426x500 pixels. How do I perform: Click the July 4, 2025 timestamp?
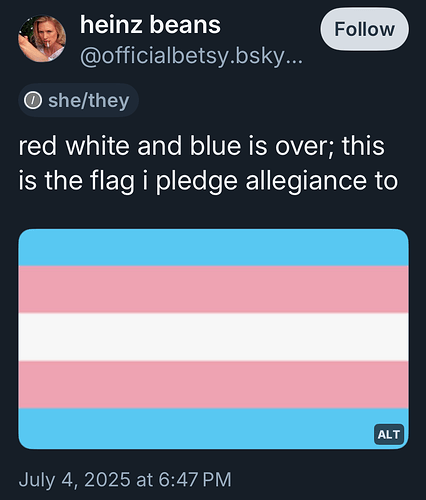pyautogui.click(x=125, y=480)
